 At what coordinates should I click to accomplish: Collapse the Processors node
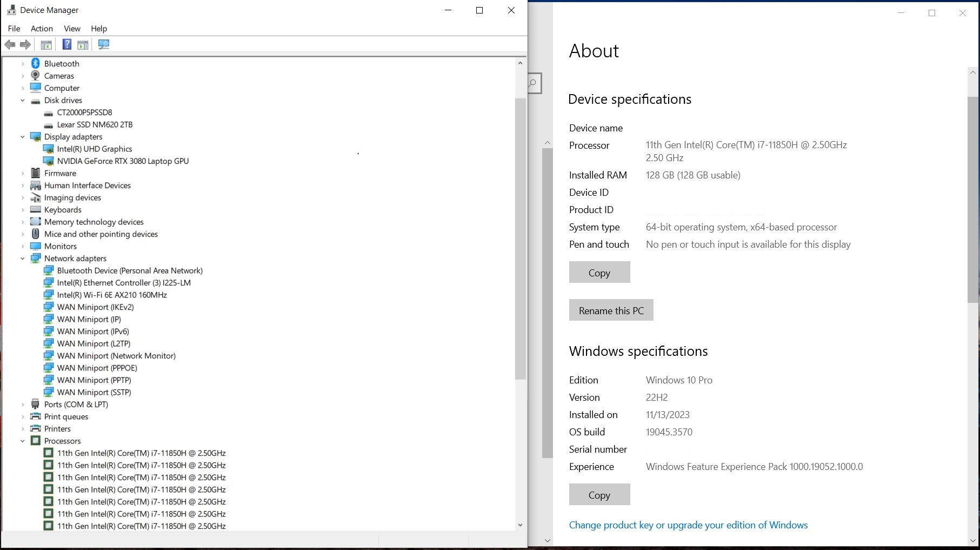click(x=23, y=441)
